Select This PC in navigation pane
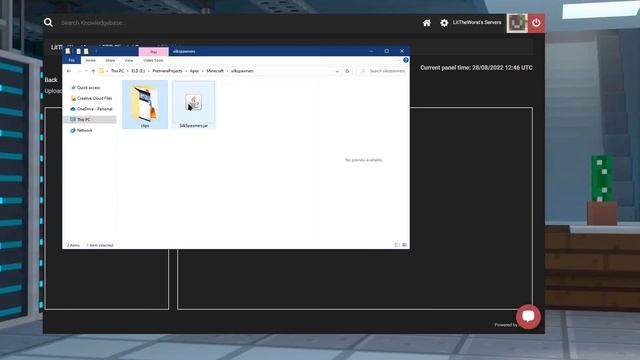The width and height of the screenshot is (640, 360). 90,120
